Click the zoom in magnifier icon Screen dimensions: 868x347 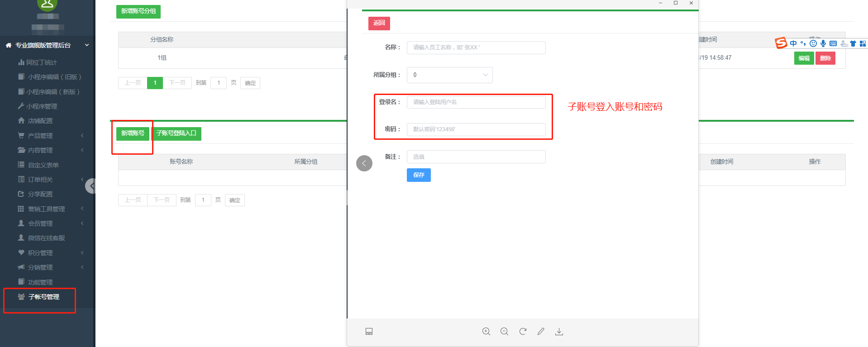pyautogui.click(x=486, y=332)
